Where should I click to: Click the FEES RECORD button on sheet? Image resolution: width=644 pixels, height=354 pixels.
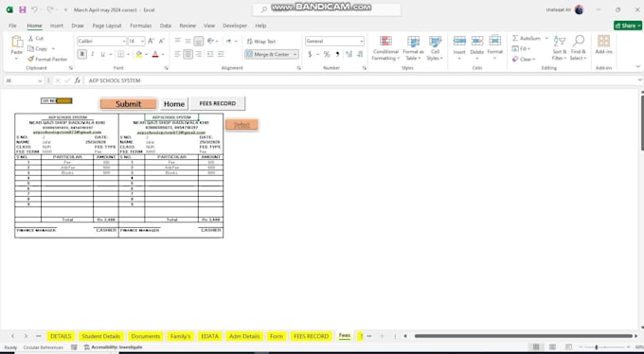point(218,103)
